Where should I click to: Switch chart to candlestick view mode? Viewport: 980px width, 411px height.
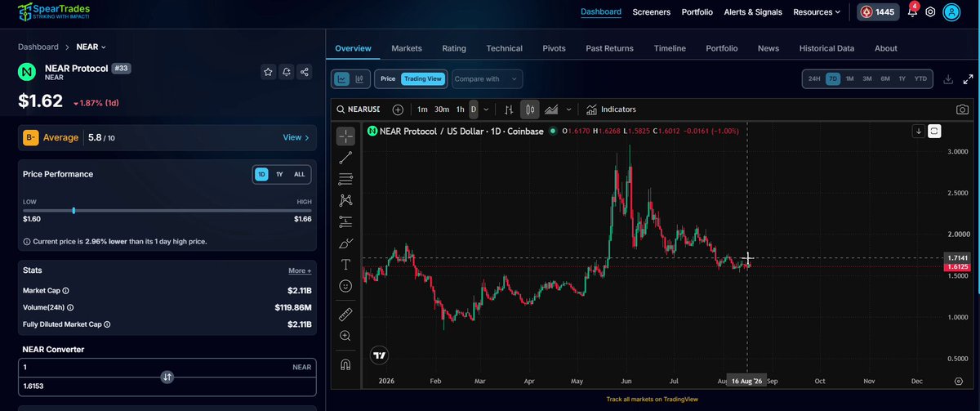click(x=359, y=79)
